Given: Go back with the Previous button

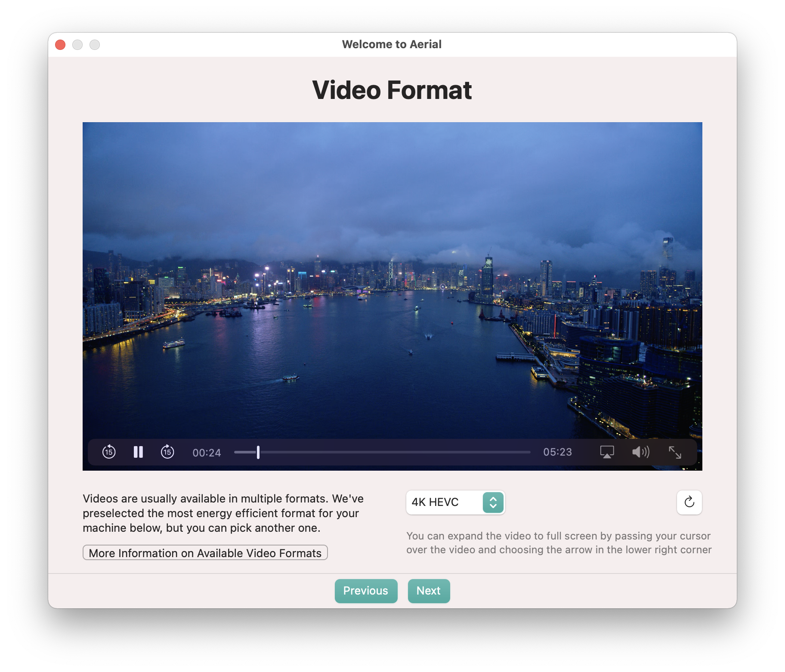Looking at the screenshot, I should click(366, 591).
